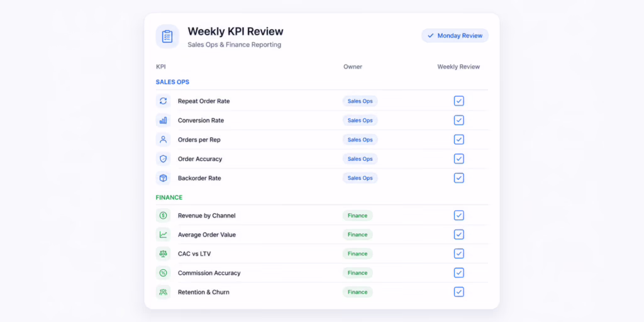This screenshot has width=644, height=322.
Task: Click the Average Order Value line chart icon
Action: pyautogui.click(x=163, y=235)
